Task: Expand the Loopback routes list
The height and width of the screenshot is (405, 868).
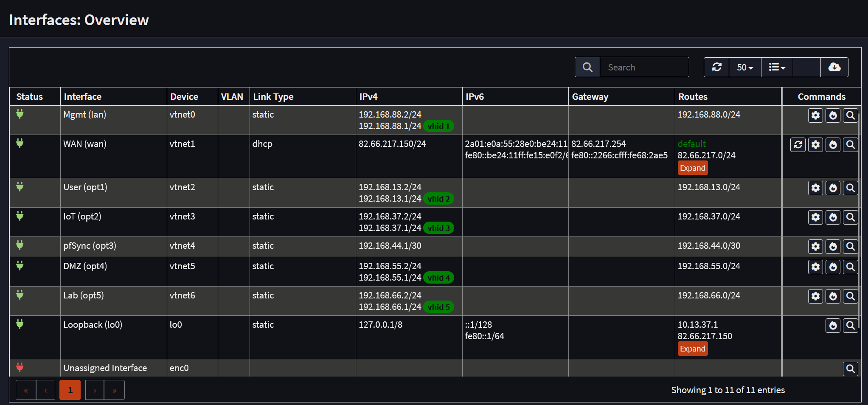Action: (692, 349)
